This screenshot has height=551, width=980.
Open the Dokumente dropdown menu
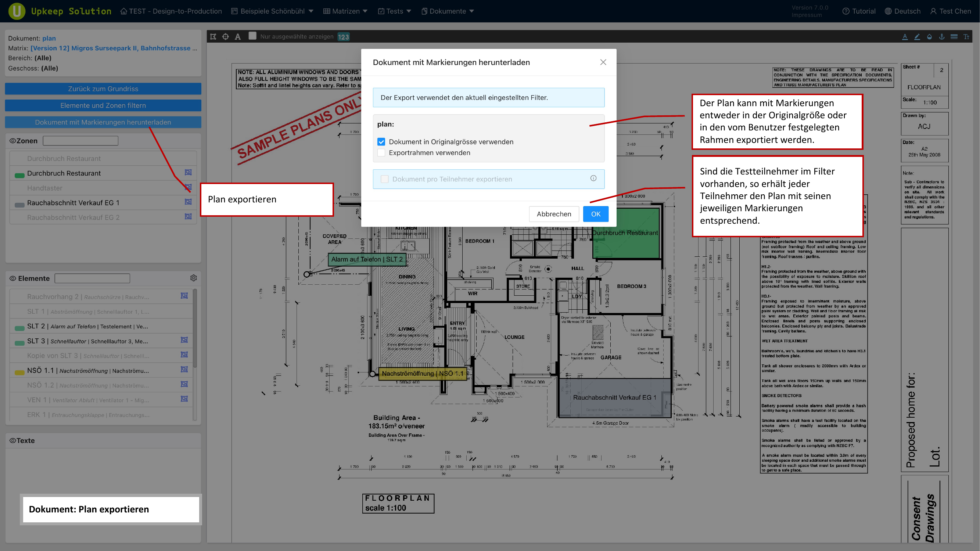coord(448,11)
